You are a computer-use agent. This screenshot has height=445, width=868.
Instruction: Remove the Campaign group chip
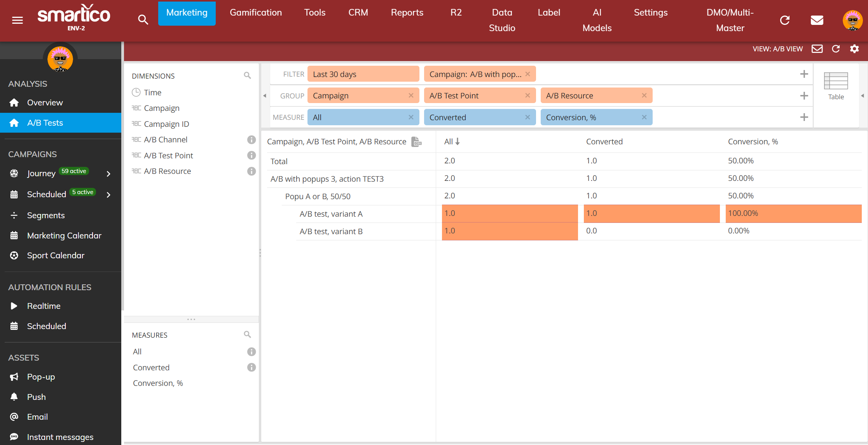click(411, 96)
